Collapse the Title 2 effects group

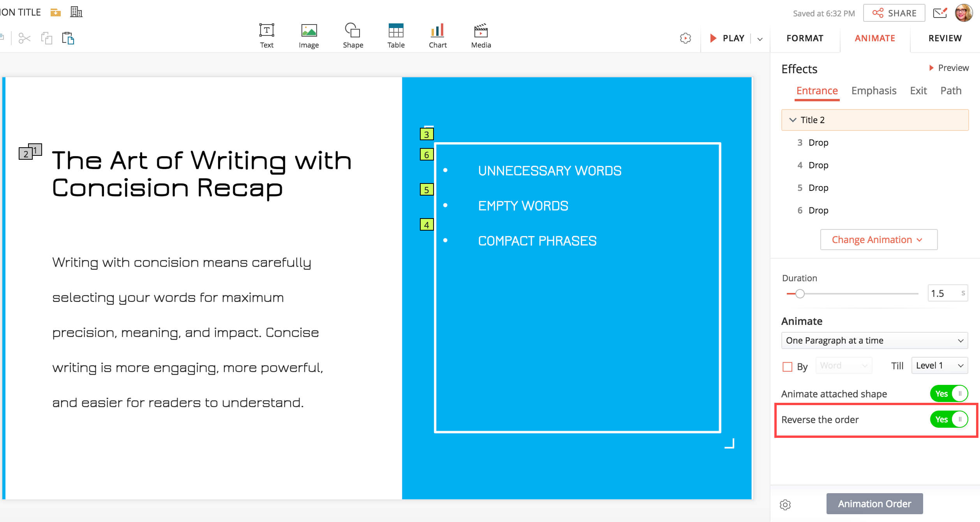pos(792,120)
